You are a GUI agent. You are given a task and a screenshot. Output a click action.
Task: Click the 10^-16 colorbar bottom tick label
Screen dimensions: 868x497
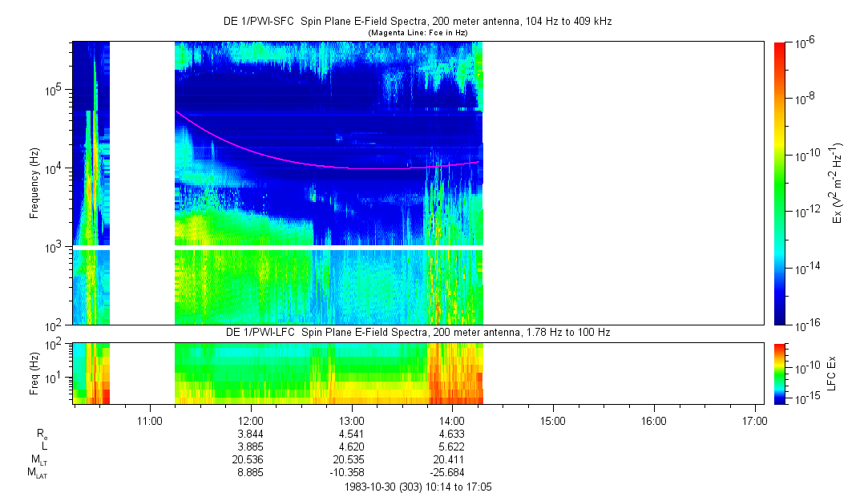tap(806, 325)
